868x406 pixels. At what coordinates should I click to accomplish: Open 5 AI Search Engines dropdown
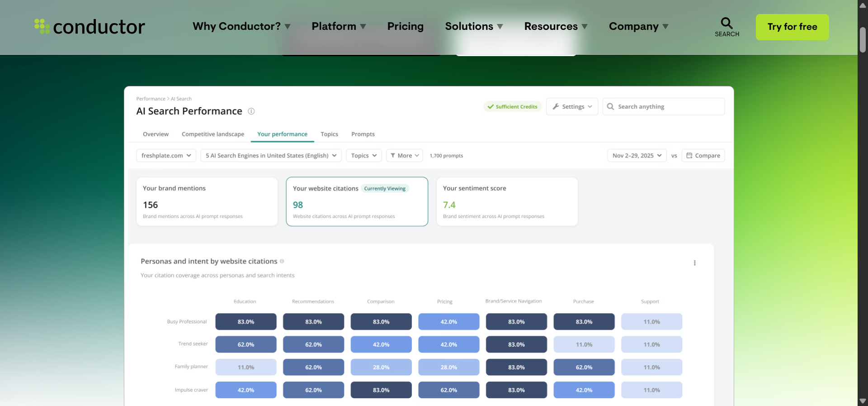pyautogui.click(x=271, y=155)
